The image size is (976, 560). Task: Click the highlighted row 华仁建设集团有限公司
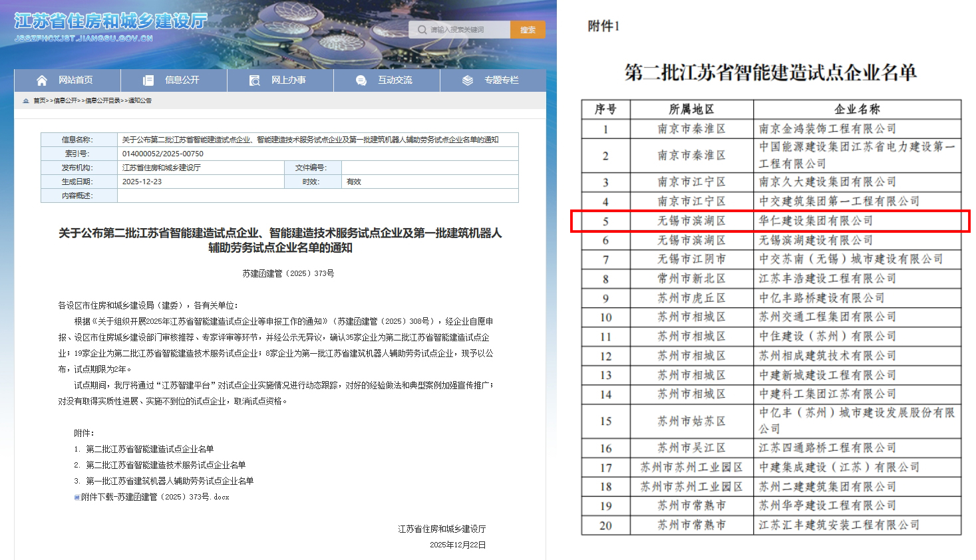point(770,221)
